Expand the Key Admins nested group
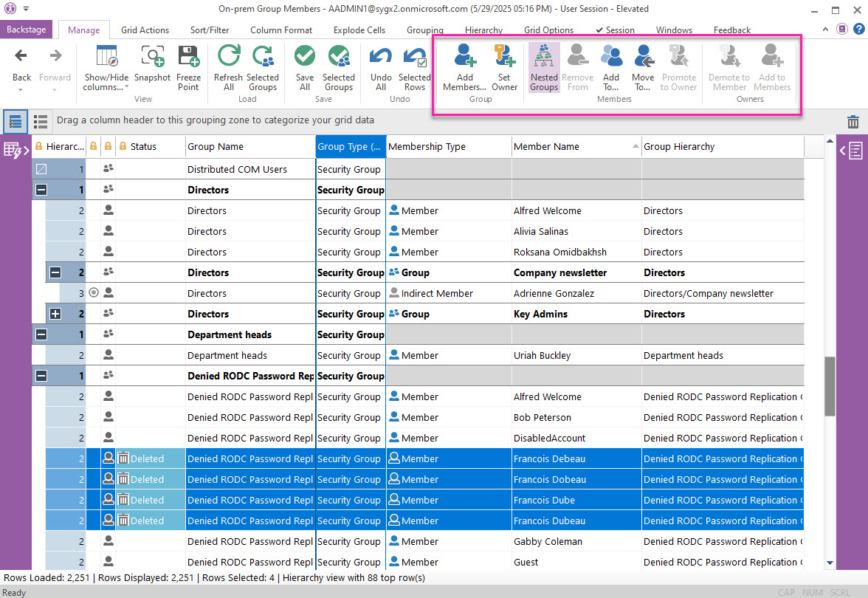The height and width of the screenshot is (598, 868). click(x=55, y=314)
